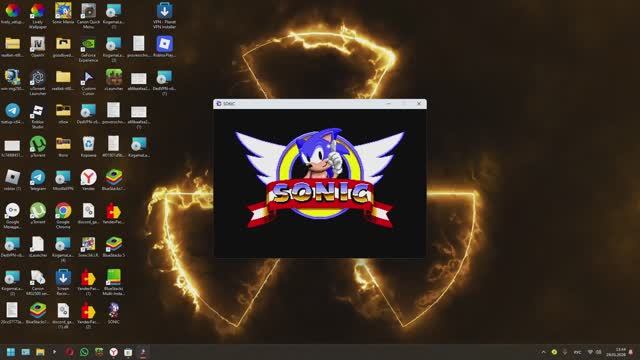Viewport: 640px width, 360px height.
Task: Open the Windows Start menu
Action: 11,352
